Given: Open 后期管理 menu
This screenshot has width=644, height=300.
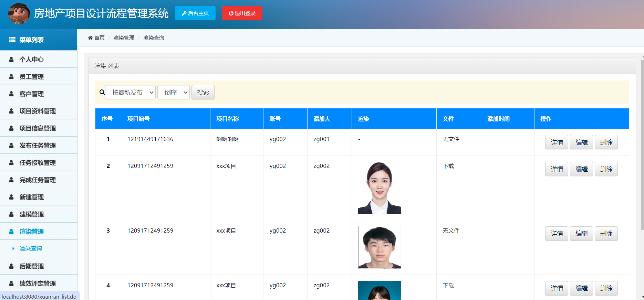Looking at the screenshot, I should click(x=39, y=266).
